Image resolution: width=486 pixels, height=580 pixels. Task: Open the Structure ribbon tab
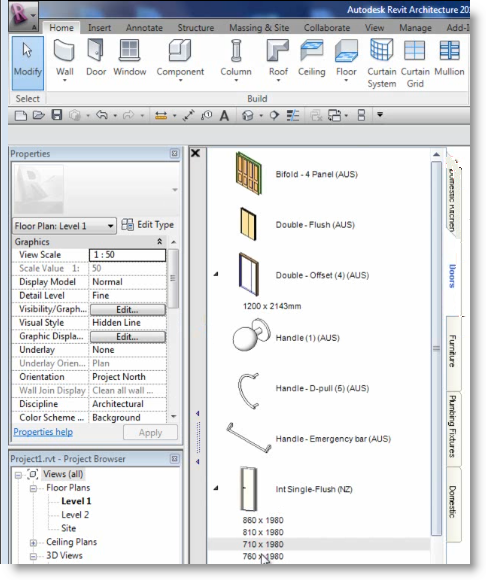click(196, 28)
